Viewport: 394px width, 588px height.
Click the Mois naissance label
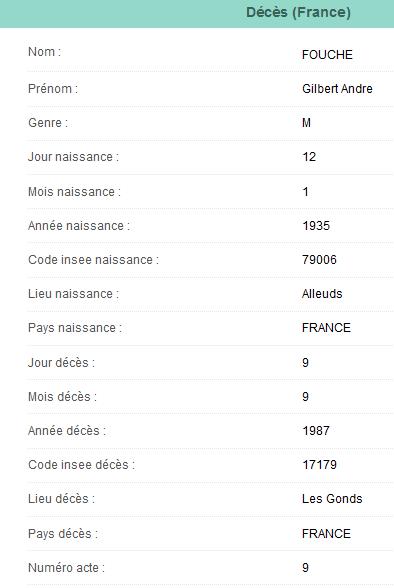click(74, 192)
